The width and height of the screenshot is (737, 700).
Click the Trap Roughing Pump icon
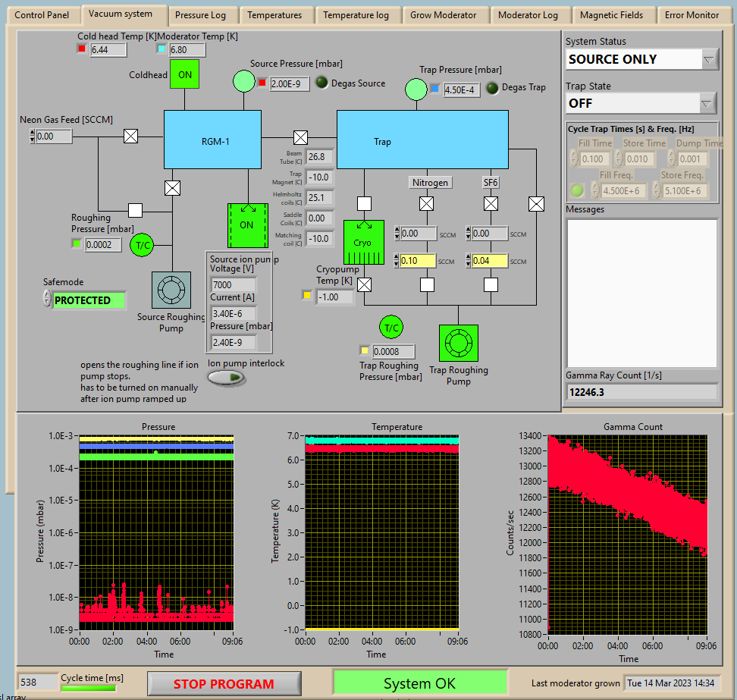click(458, 344)
